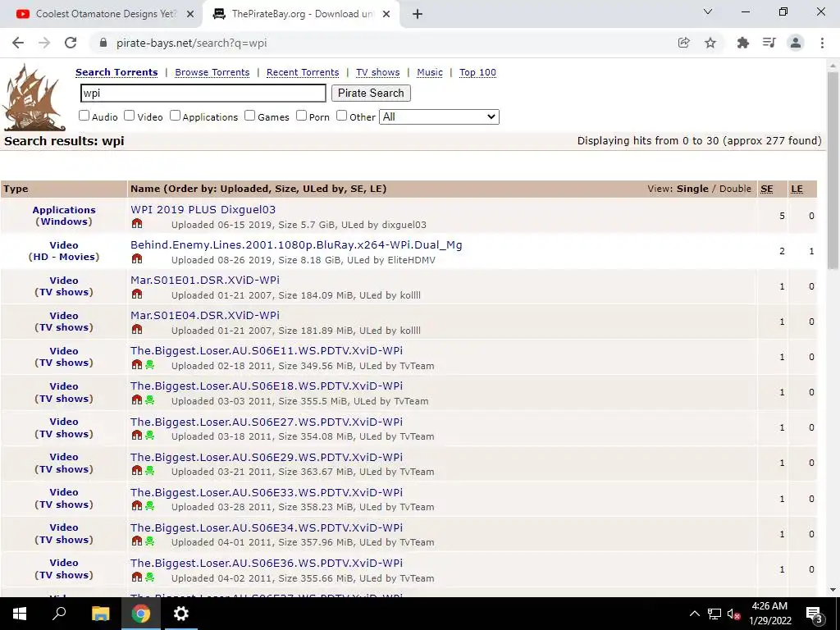The image size is (840, 630).
Task: Click the page vertical scrollbar thumb
Action: pos(833,171)
